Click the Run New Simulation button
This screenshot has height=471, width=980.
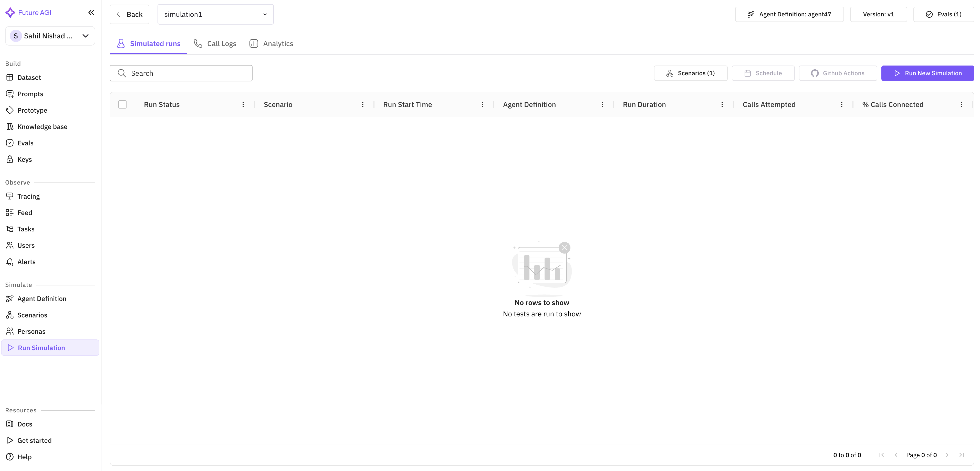(x=927, y=73)
